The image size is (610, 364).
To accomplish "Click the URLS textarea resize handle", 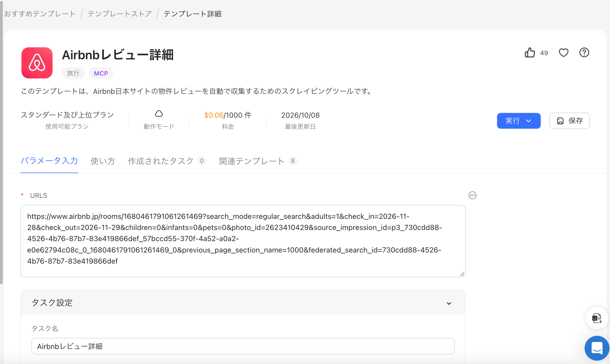I will click(x=462, y=274).
